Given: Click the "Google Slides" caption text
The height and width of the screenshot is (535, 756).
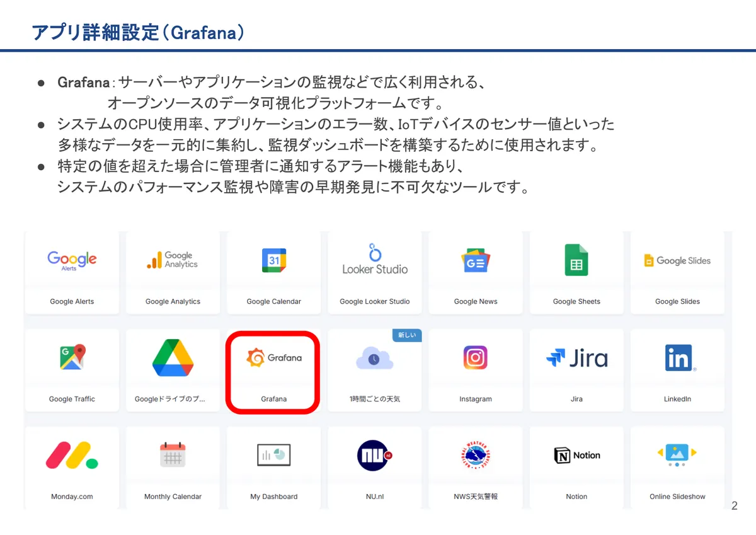Looking at the screenshot, I should [x=677, y=302].
